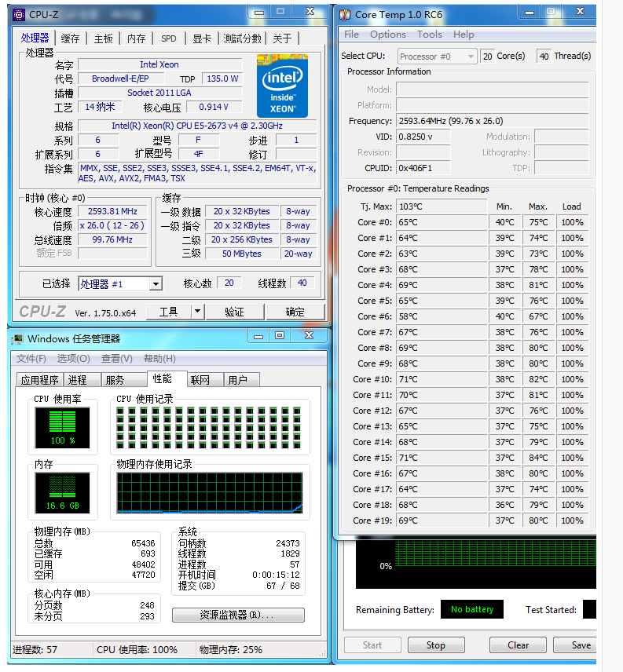Open the 处理器 #1 selection dropdown
The width and height of the screenshot is (623, 672).
[156, 283]
